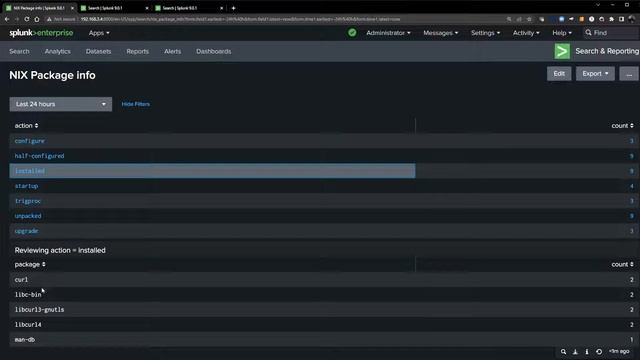Expand the Activity dropdown
This screenshot has height=360, width=640.
tap(526, 33)
